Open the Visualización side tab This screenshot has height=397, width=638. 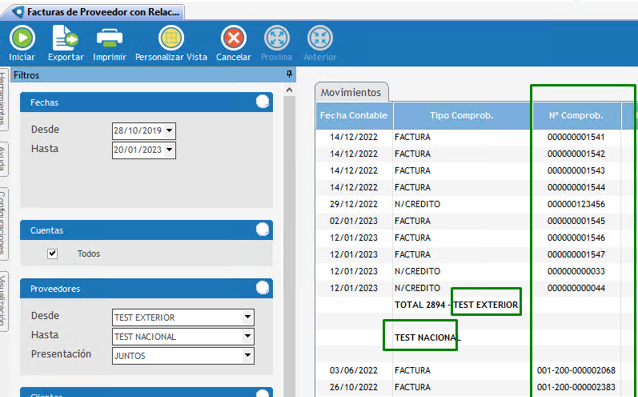(3, 301)
